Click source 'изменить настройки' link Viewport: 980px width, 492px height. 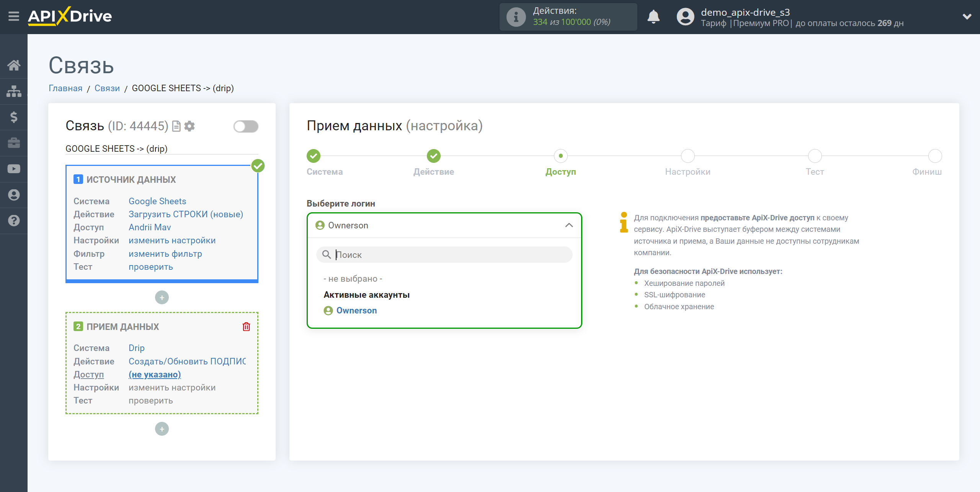click(x=172, y=240)
